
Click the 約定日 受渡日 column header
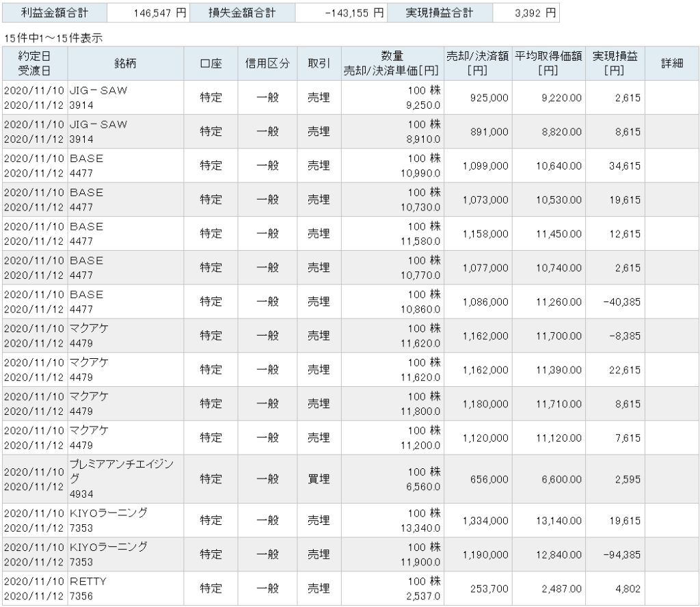coord(35,64)
